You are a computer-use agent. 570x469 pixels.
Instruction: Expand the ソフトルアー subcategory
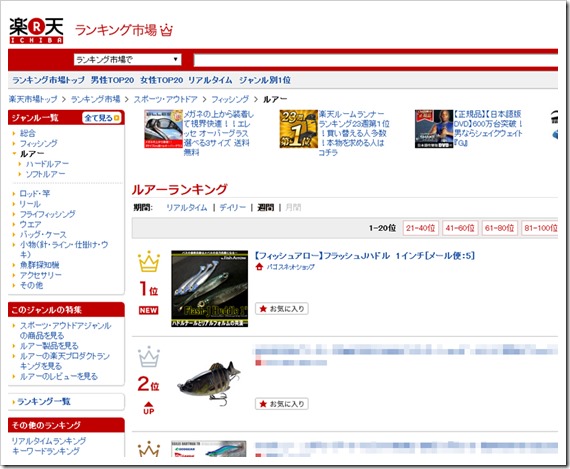[x=20, y=174]
